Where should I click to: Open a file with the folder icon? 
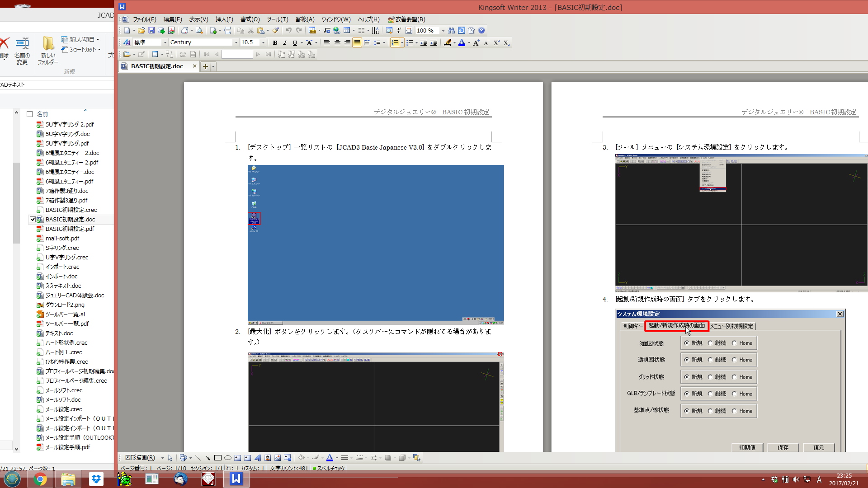pyautogui.click(x=142, y=31)
